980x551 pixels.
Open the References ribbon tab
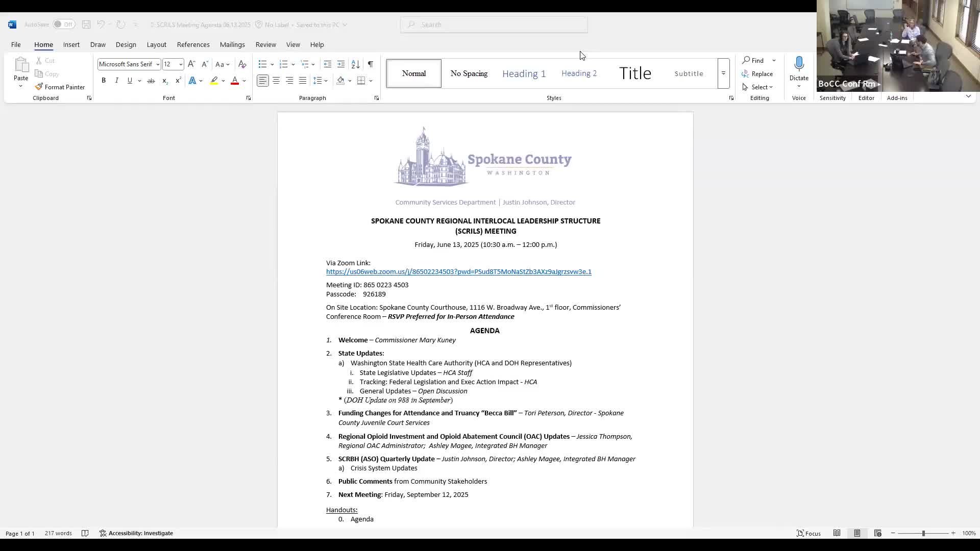pyautogui.click(x=193, y=44)
